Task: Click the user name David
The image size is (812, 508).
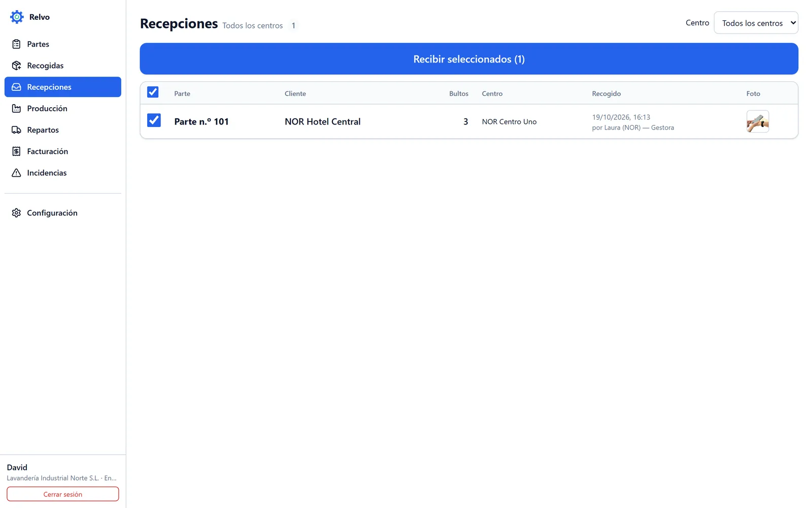Action: pyautogui.click(x=17, y=467)
